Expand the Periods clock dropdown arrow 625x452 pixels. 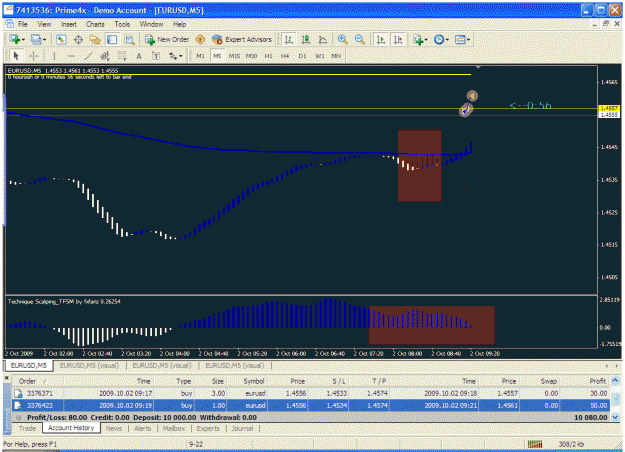(x=447, y=40)
